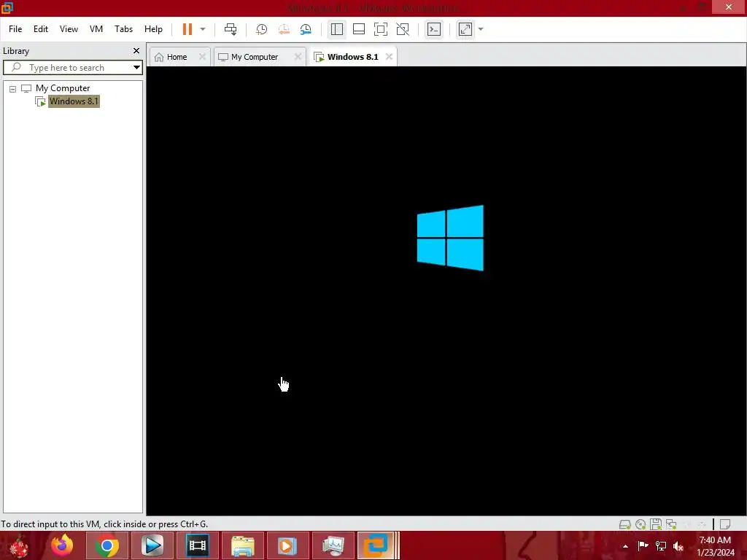
Task: Open the orange media player taskbar icon
Action: (287, 545)
